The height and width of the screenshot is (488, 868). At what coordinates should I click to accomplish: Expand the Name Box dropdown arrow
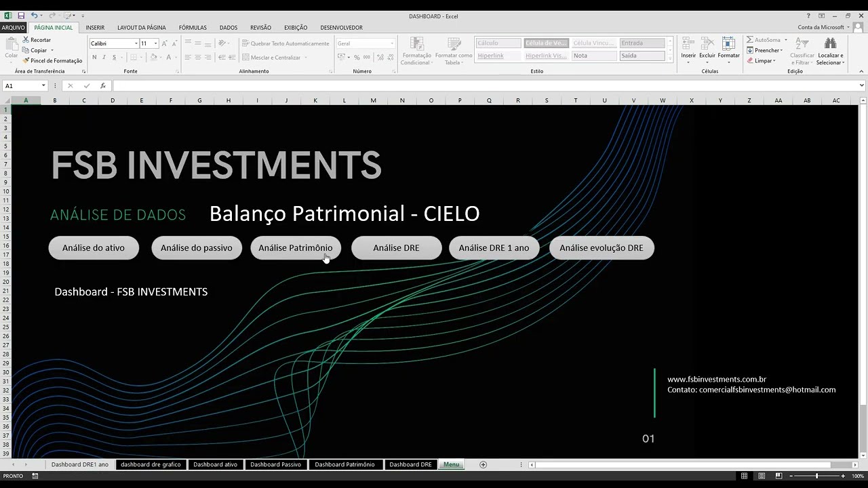43,86
